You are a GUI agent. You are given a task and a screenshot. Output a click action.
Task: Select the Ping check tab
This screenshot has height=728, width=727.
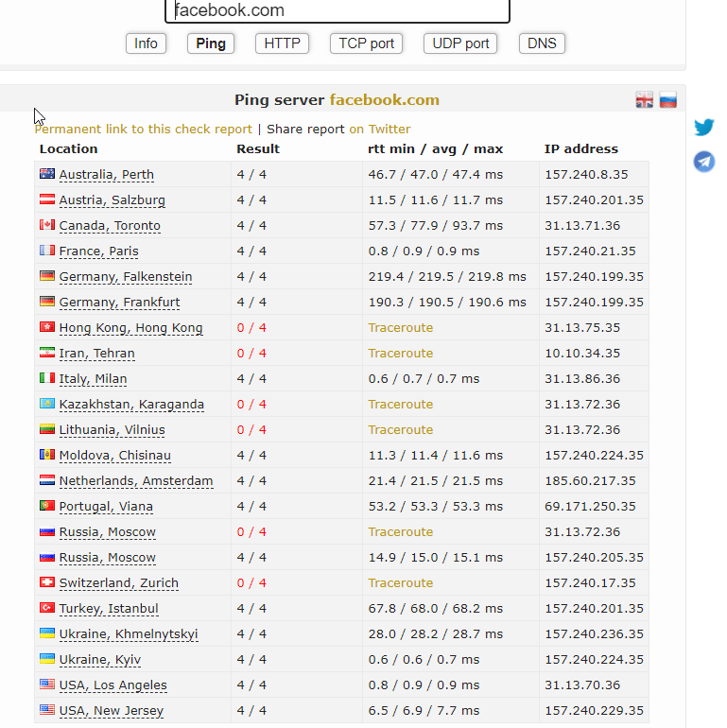(211, 43)
